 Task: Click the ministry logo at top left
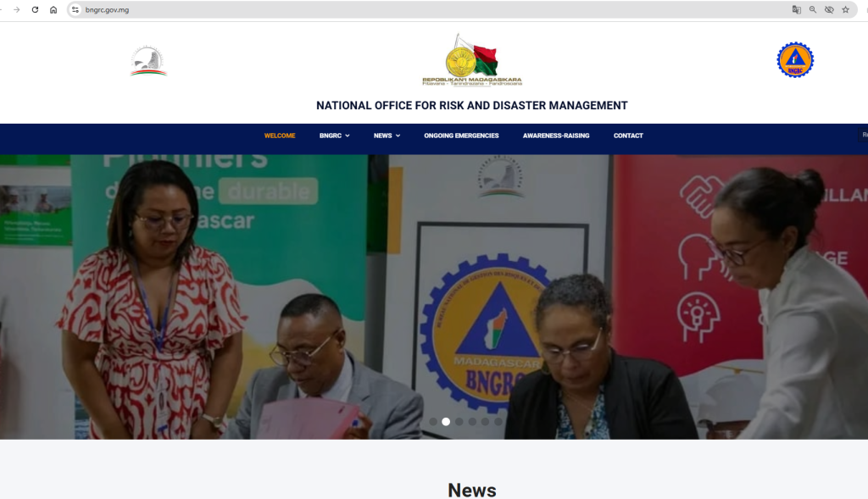coord(148,61)
